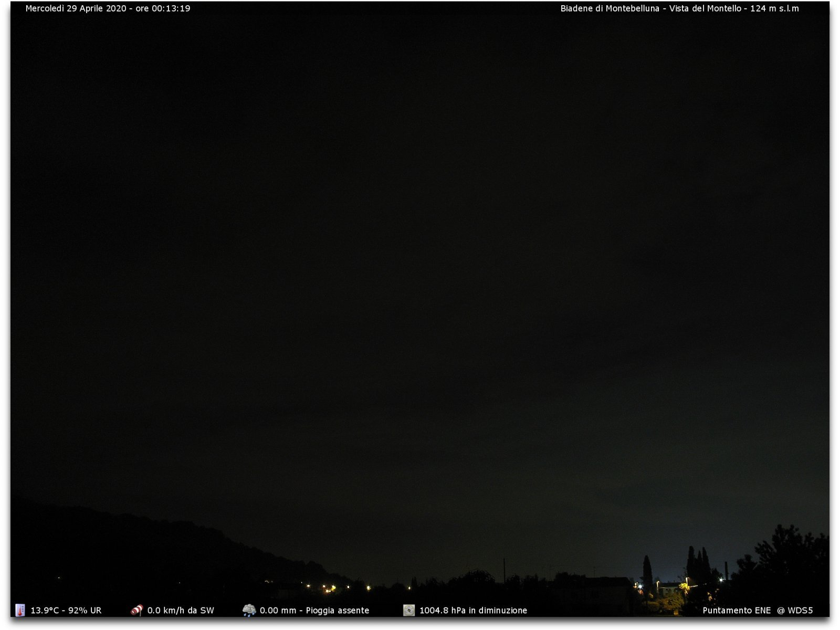Click the 124 m s.l.m altitude text

pos(774,8)
